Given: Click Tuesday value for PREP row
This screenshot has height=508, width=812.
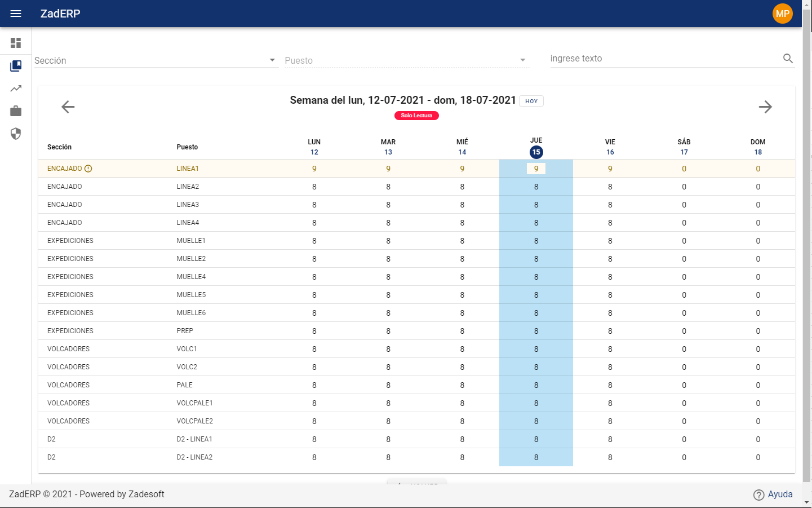Looking at the screenshot, I should point(388,331).
